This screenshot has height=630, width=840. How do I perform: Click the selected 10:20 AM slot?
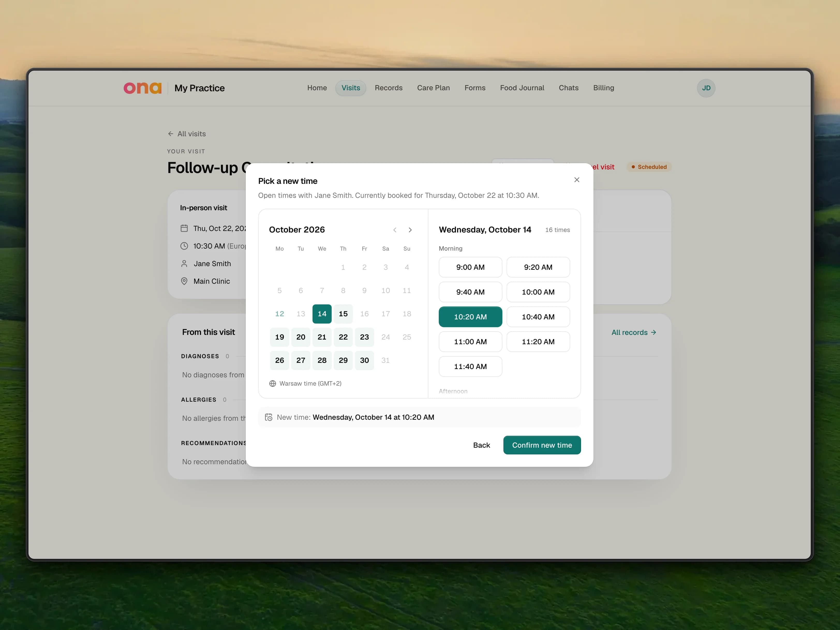[x=470, y=317]
